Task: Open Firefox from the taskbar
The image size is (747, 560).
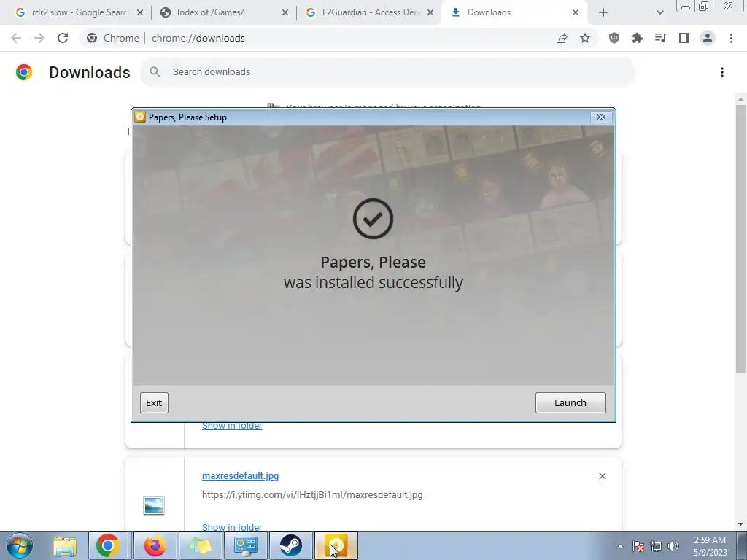Action: 155,545
